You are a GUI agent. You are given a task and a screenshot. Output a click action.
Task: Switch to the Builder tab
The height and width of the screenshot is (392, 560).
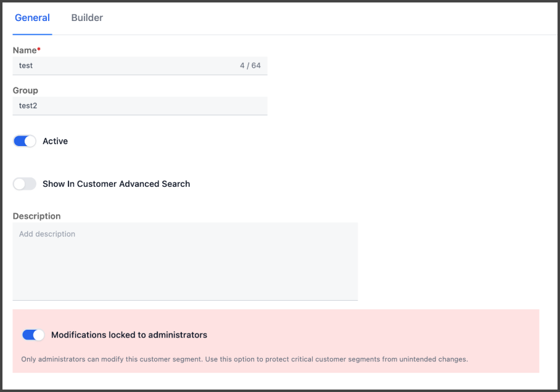click(x=87, y=18)
